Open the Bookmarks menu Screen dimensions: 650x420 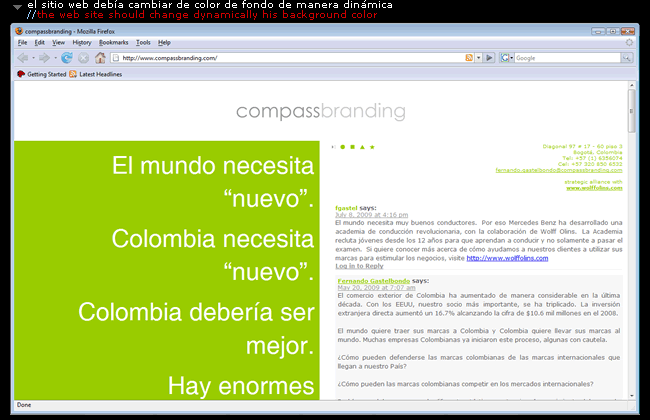(x=114, y=43)
